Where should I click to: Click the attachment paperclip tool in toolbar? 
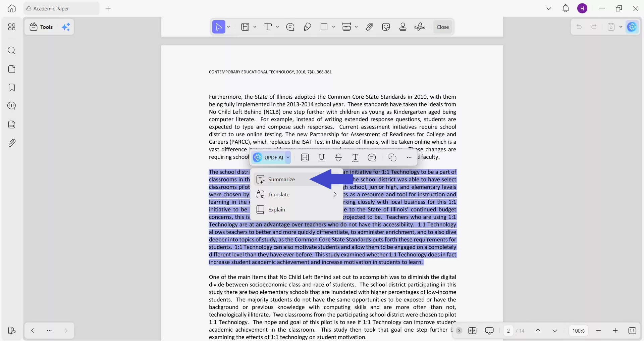pyautogui.click(x=369, y=27)
